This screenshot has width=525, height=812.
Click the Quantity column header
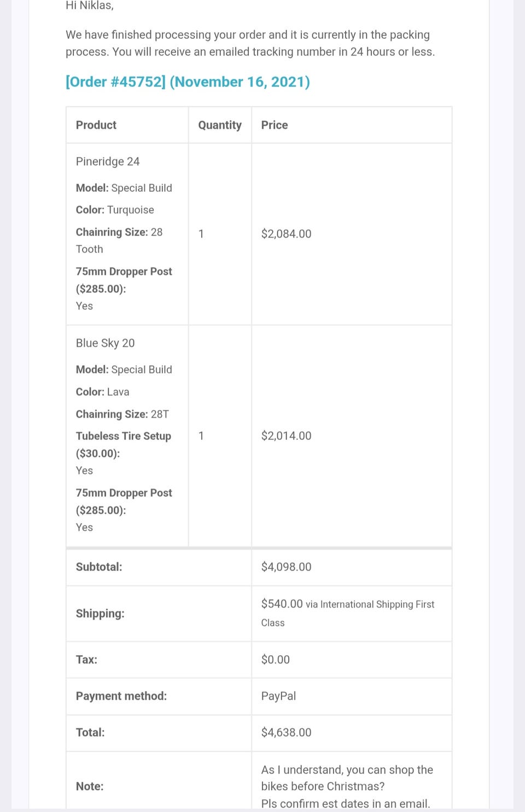(220, 125)
